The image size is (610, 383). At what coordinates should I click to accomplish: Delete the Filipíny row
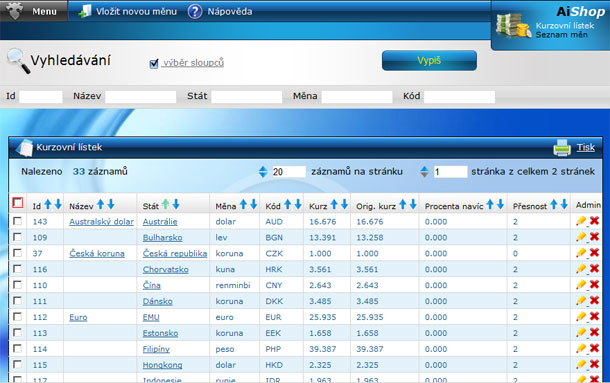[x=594, y=349]
